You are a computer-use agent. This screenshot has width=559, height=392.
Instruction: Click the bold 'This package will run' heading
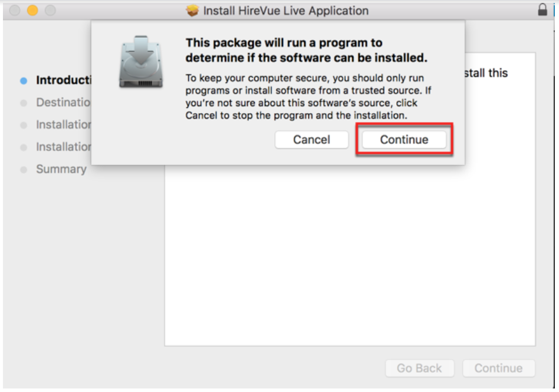tap(306, 50)
